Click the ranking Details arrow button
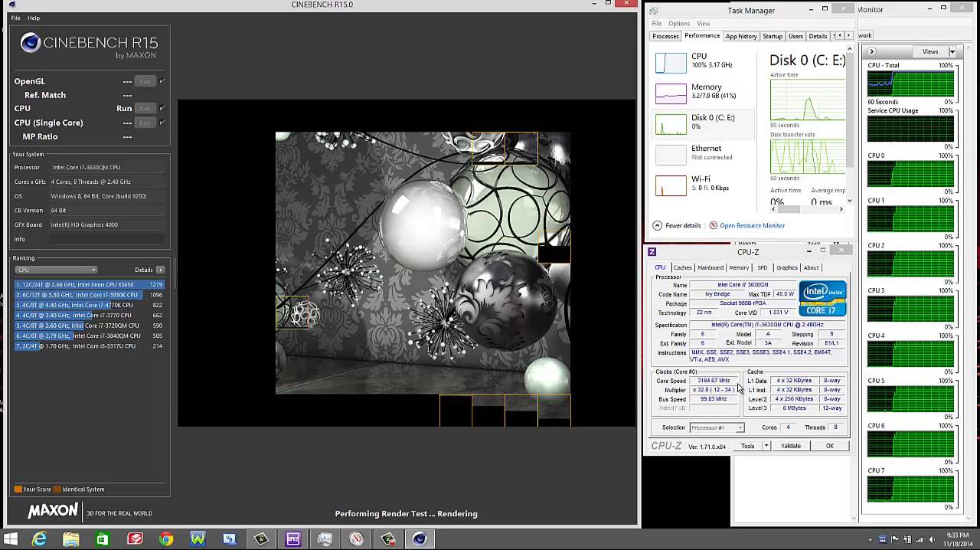The width and height of the screenshot is (980, 550). pos(160,270)
